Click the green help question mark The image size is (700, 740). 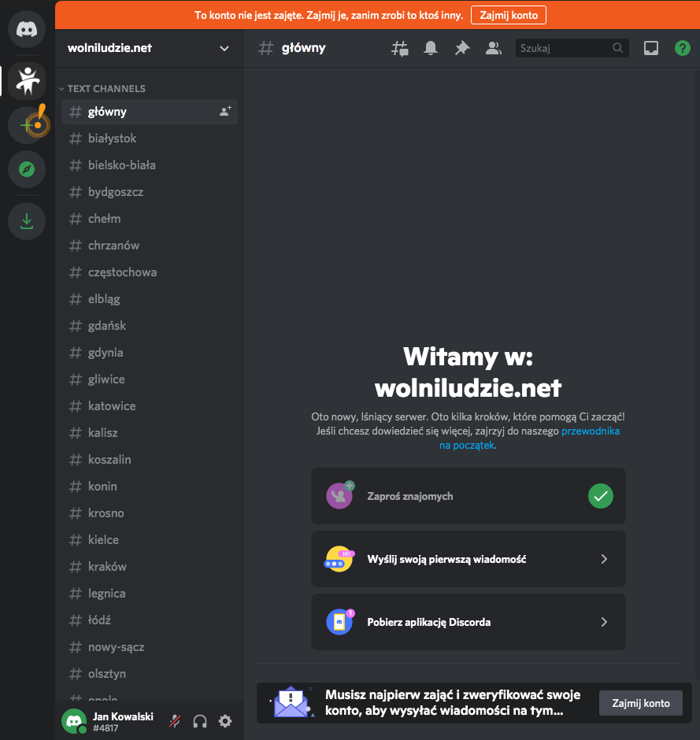click(682, 48)
